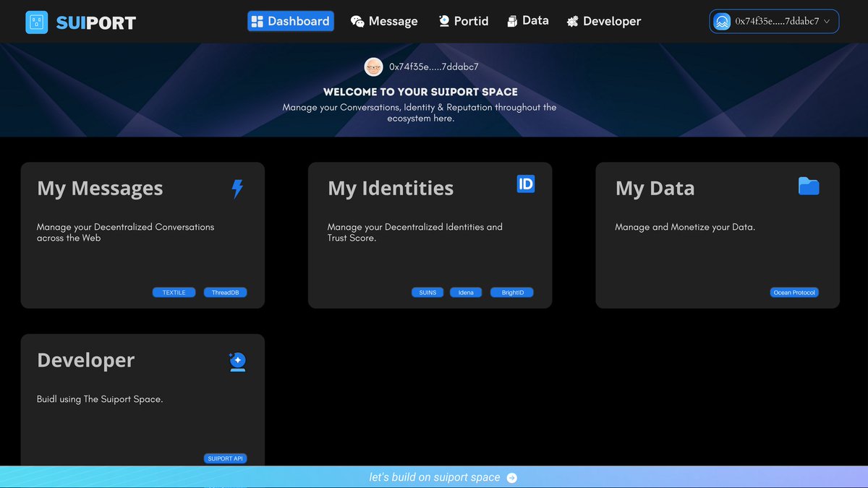Expand the wallet address dropdown
Image resolution: width=868 pixels, height=488 pixels.
tap(775, 22)
